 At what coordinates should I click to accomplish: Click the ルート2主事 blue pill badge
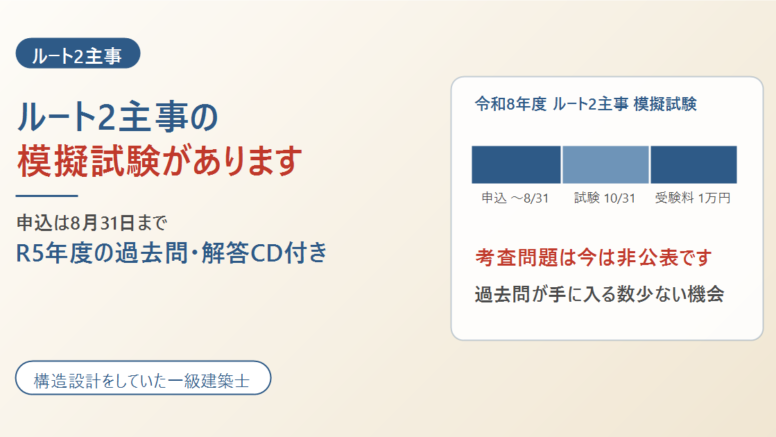point(78,53)
